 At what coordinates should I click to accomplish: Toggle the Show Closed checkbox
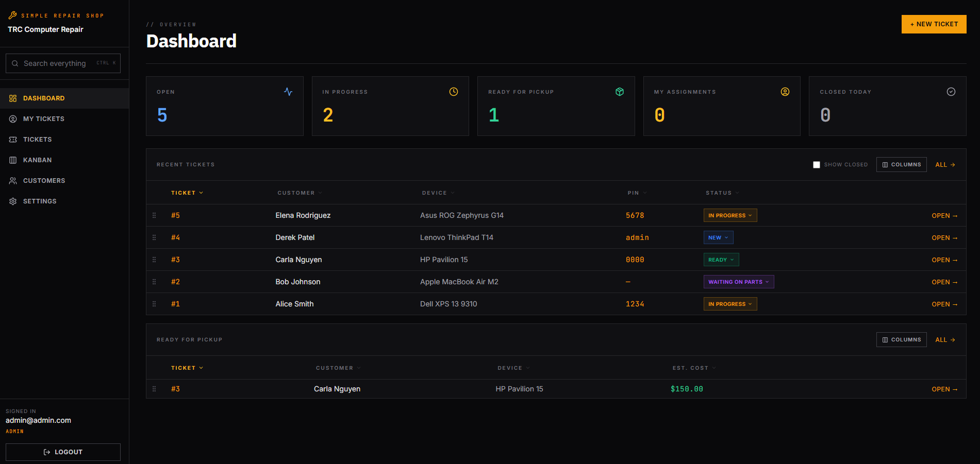[x=817, y=165]
